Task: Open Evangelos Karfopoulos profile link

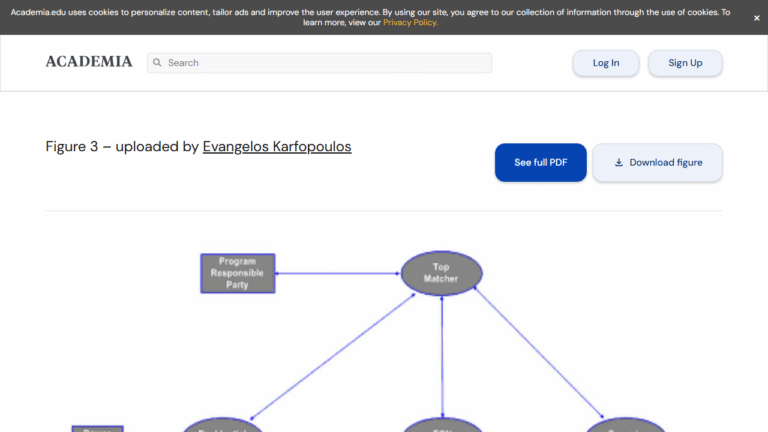Action: 277,147
